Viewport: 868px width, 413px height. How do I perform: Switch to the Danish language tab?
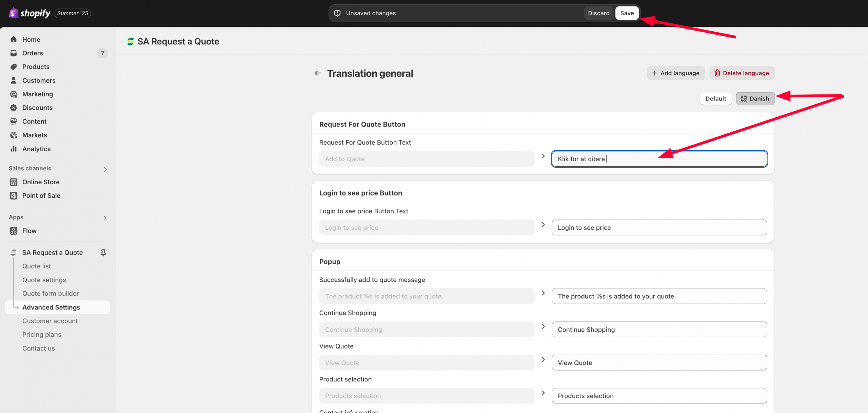tap(755, 98)
